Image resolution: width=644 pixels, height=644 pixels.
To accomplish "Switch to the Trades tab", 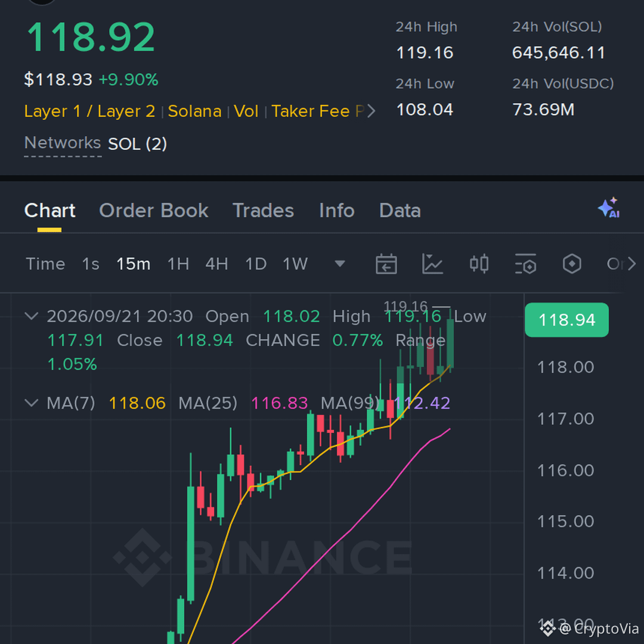I will (264, 210).
